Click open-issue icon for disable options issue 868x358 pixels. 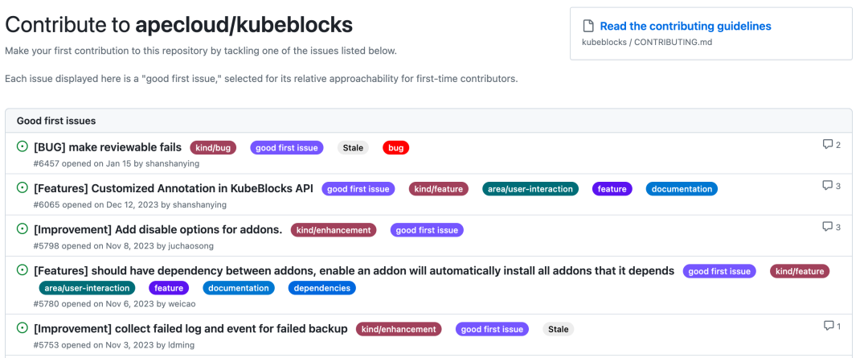[23, 228]
